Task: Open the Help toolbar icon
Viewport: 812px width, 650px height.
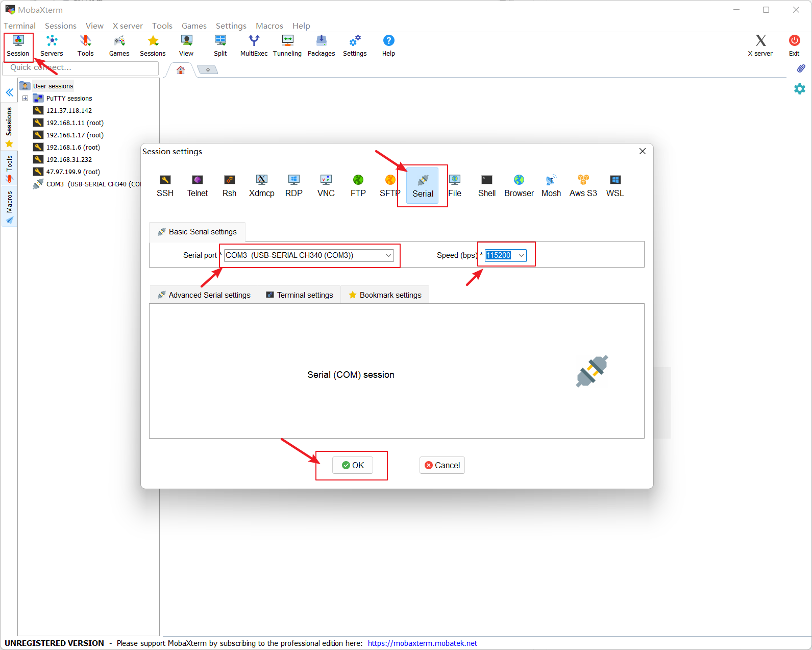Action: tap(388, 45)
